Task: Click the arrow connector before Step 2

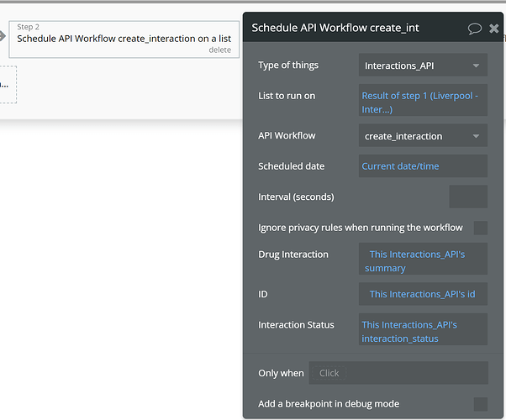Action: (x=2, y=38)
